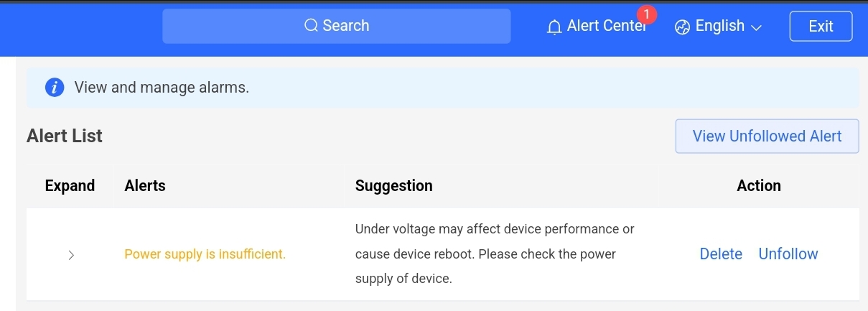Click the Action column header
The width and height of the screenshot is (868, 311).
(758, 186)
